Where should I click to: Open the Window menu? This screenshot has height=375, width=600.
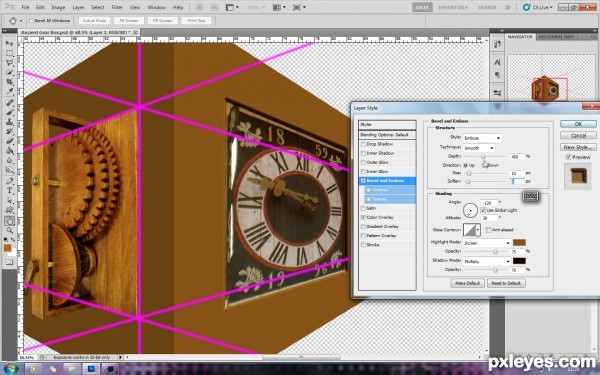(x=157, y=7)
